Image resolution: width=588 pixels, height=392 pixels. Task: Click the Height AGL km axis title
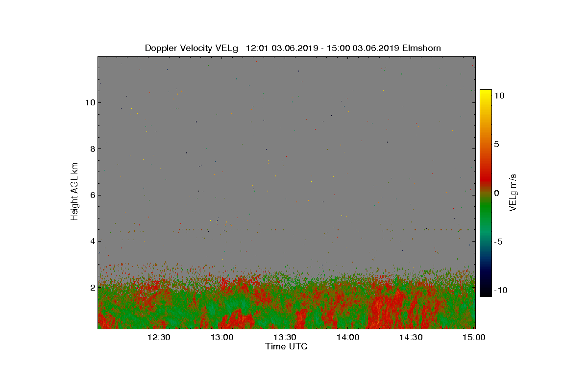click(74, 192)
